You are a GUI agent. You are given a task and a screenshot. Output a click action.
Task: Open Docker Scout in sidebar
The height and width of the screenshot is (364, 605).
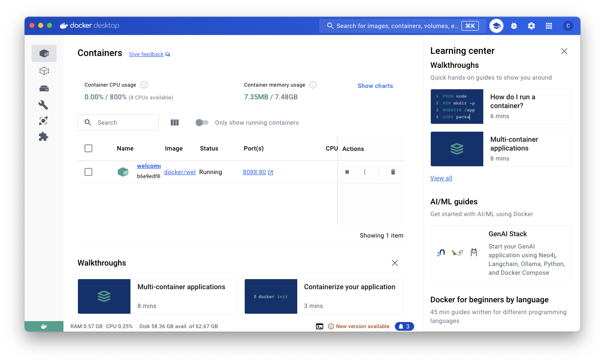click(43, 121)
